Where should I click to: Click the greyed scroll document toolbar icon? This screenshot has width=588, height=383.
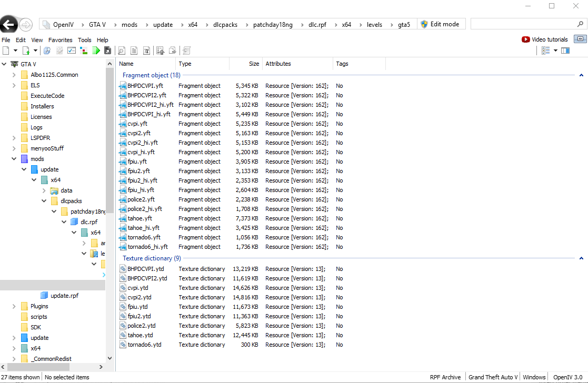(x=187, y=51)
